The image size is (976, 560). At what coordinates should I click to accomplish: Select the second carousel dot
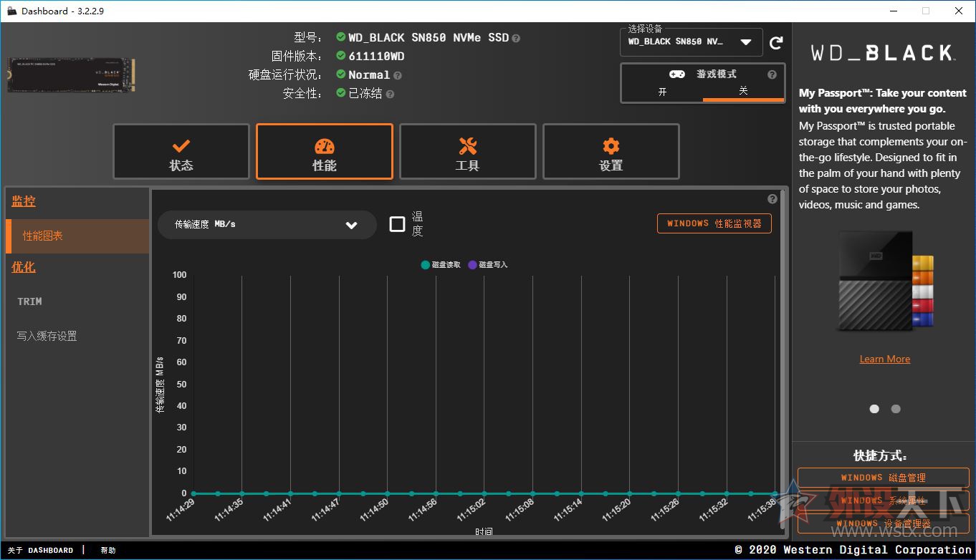tap(895, 408)
